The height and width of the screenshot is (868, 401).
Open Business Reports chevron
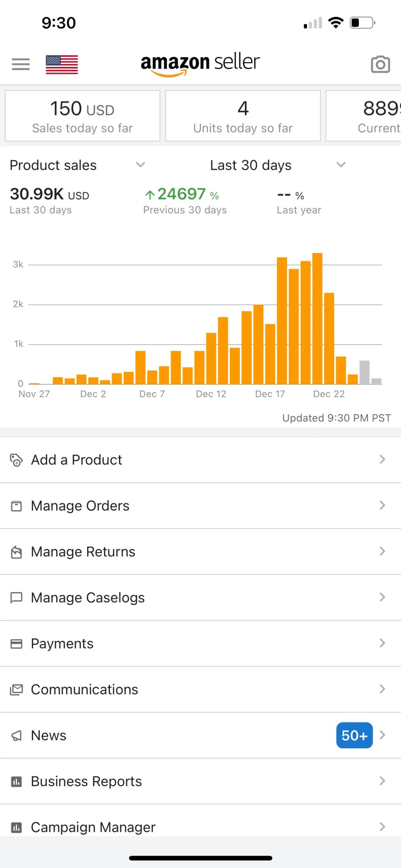click(382, 781)
